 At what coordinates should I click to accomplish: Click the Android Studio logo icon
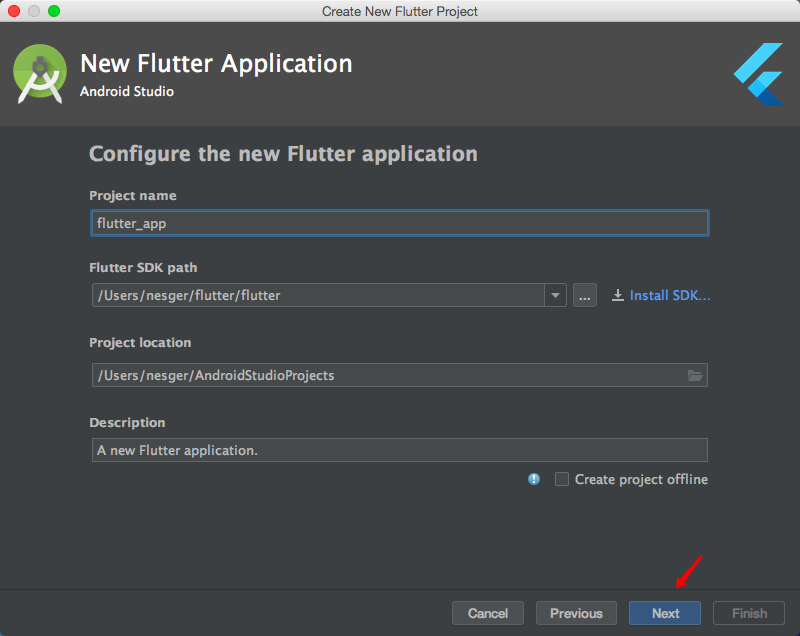(x=40, y=75)
